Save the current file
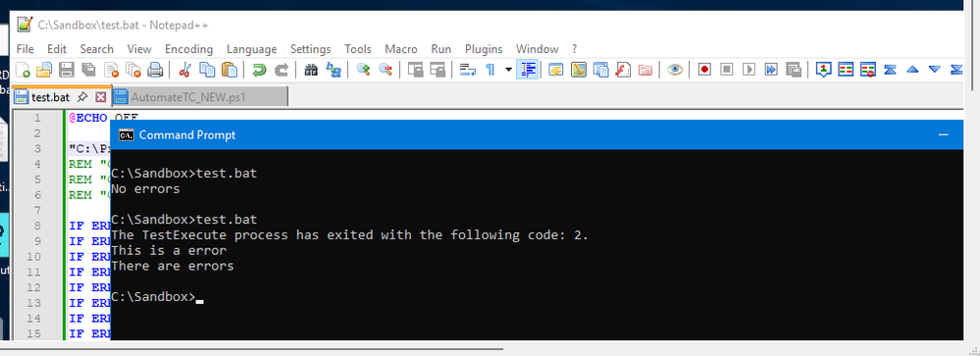980x356 pixels. pyautogui.click(x=67, y=70)
